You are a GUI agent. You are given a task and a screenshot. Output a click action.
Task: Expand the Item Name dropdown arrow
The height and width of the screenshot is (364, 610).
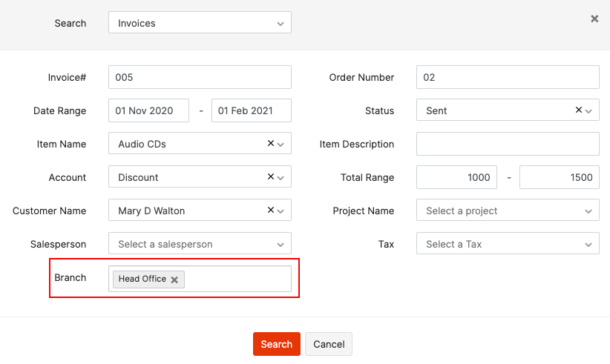point(281,145)
